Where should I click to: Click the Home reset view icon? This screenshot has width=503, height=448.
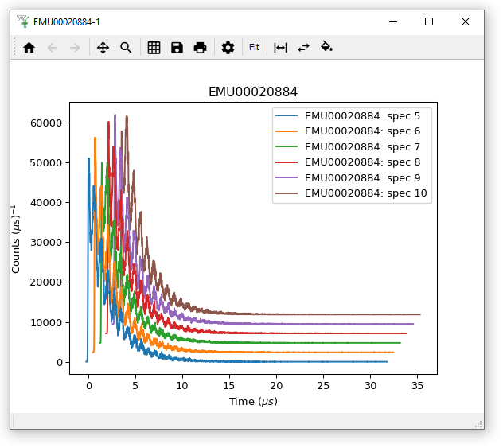pos(29,48)
